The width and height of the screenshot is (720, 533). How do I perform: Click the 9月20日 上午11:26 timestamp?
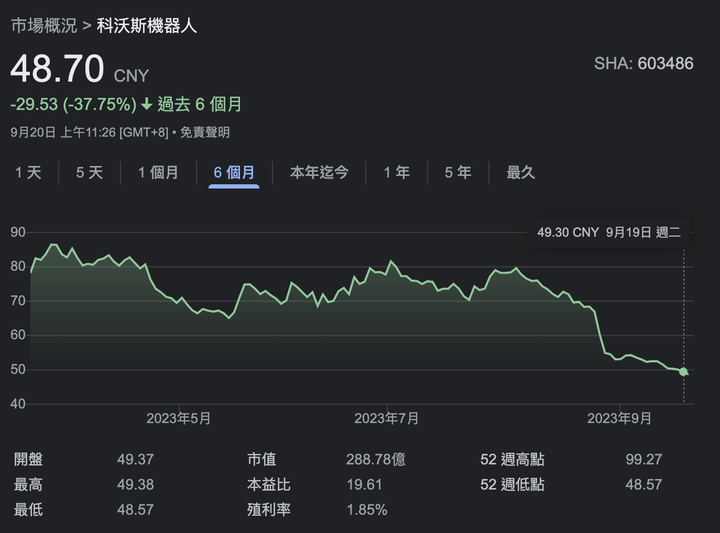coord(63,133)
